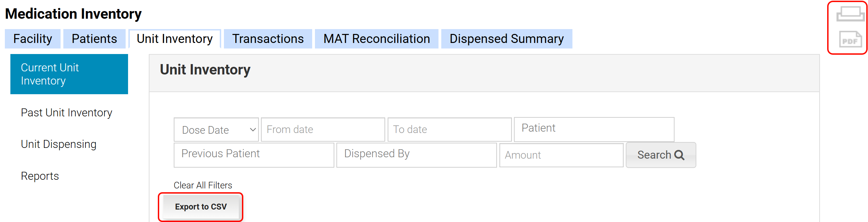Click into the Patient field
Viewport: 868px width, 222px height.
594,129
